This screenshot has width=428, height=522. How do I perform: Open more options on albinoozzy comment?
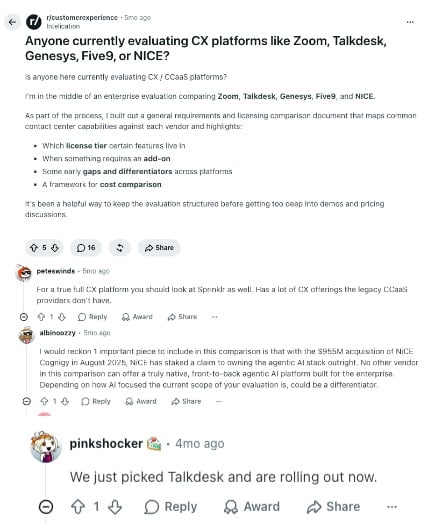coord(218,401)
